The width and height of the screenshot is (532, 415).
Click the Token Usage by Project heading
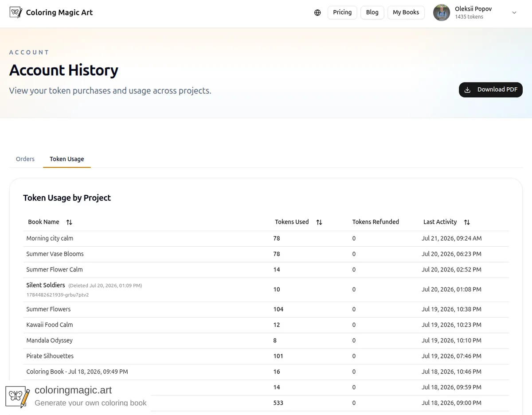[x=67, y=198]
